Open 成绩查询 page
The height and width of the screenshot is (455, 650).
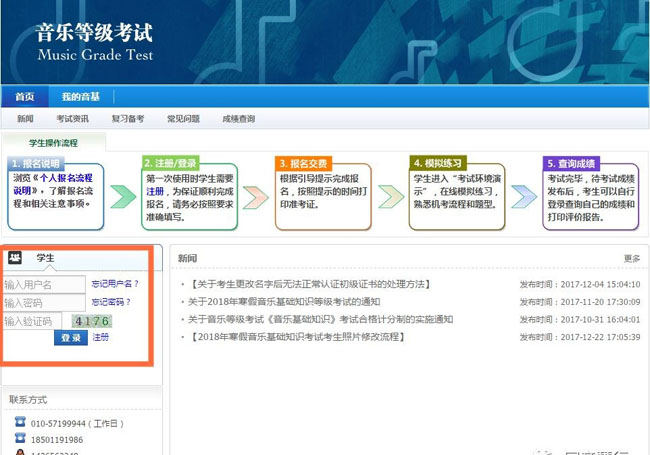239,119
